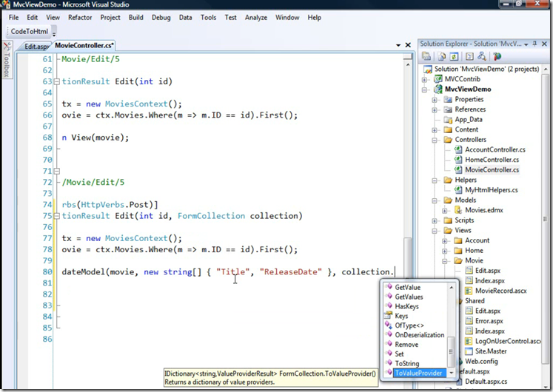Open the Tools menu
The image size is (553, 392).
pyautogui.click(x=209, y=18)
